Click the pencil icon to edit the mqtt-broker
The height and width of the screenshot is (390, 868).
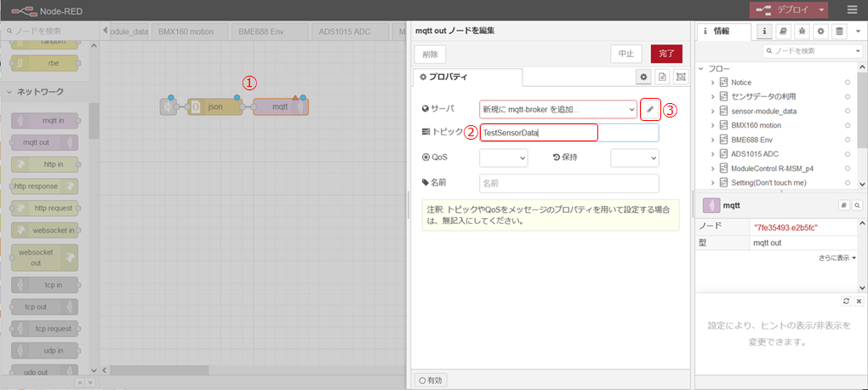tap(650, 109)
